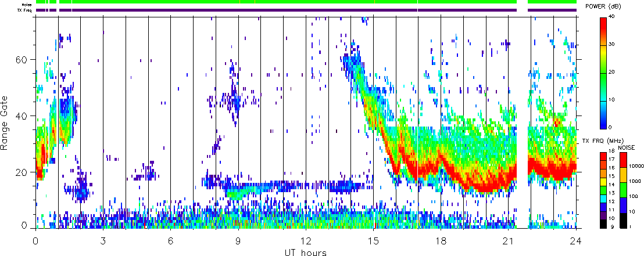Click the x-axis tick label 18
This screenshot has height=256, width=644.
(441, 240)
